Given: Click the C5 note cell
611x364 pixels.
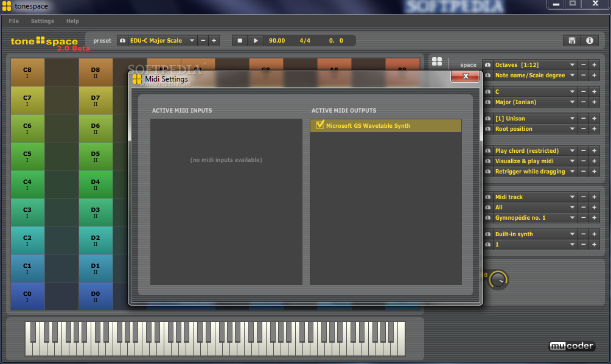Looking at the screenshot, I should coord(27,156).
